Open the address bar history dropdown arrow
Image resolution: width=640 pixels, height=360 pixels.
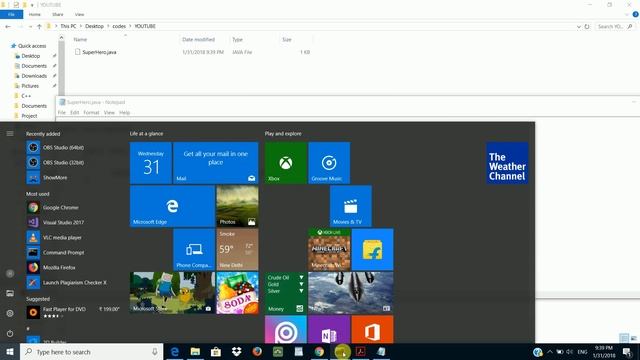point(578,27)
